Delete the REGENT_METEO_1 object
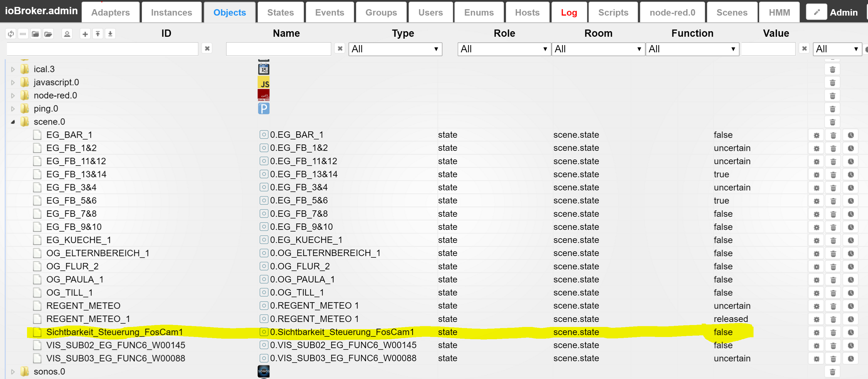This screenshot has width=868, height=379. pos(833,319)
